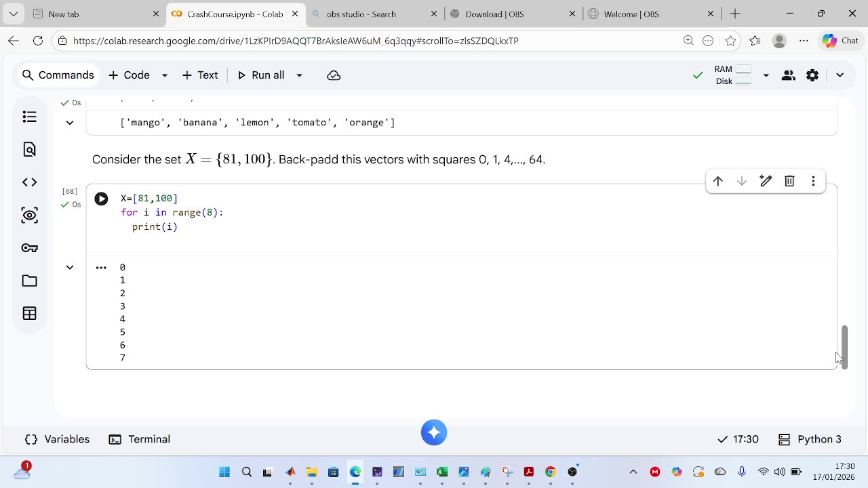Move cell down with arrow icon

pyautogui.click(x=742, y=181)
